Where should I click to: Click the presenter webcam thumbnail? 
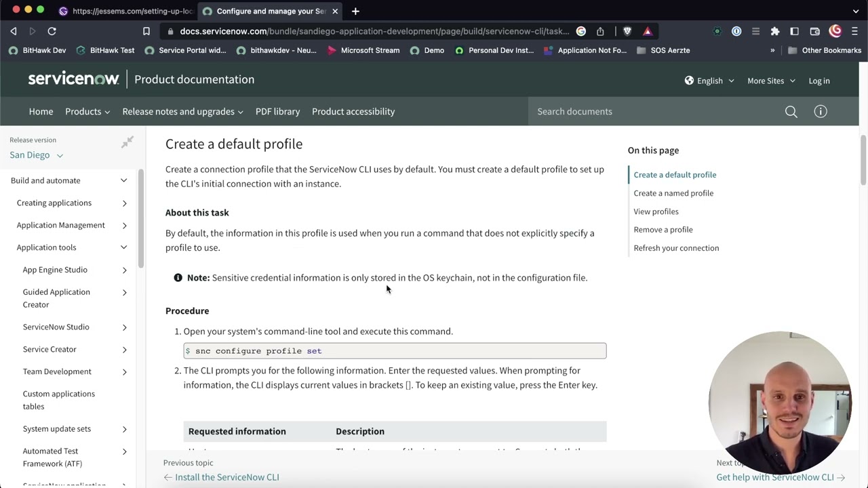pyautogui.click(x=780, y=402)
